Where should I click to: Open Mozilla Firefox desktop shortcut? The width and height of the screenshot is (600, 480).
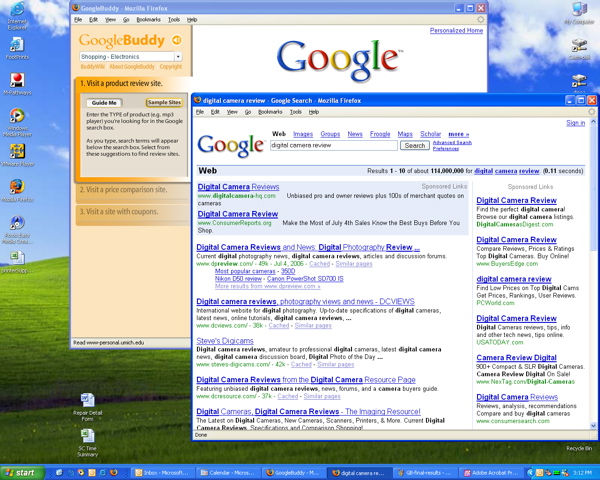(x=17, y=187)
